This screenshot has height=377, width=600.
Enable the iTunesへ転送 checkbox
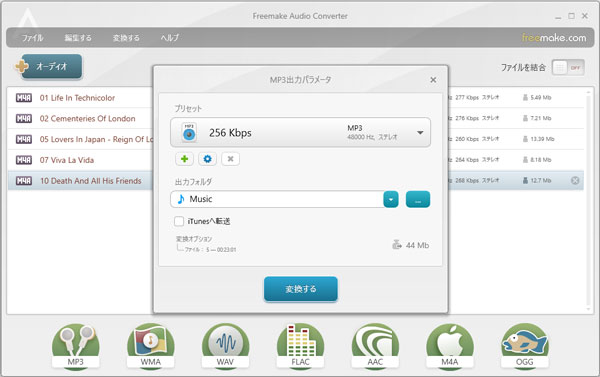pyautogui.click(x=179, y=221)
